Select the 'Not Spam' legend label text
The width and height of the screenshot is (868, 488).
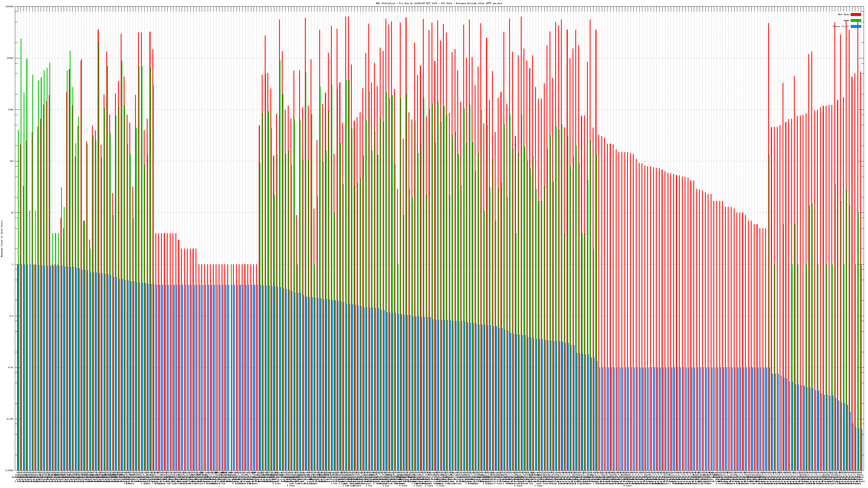tap(844, 14)
